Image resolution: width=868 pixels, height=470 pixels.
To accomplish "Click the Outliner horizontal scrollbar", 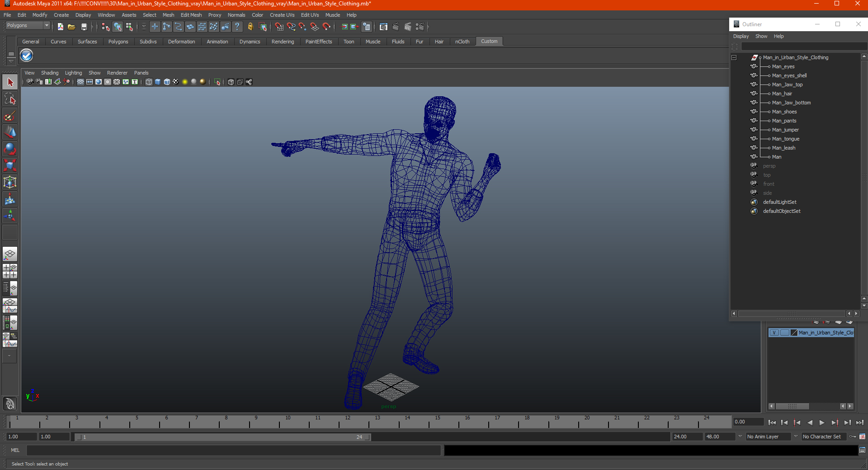I will coord(792,314).
